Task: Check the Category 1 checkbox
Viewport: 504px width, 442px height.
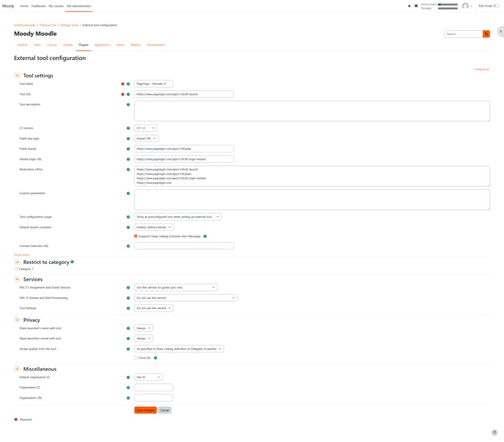Action: pos(17,268)
